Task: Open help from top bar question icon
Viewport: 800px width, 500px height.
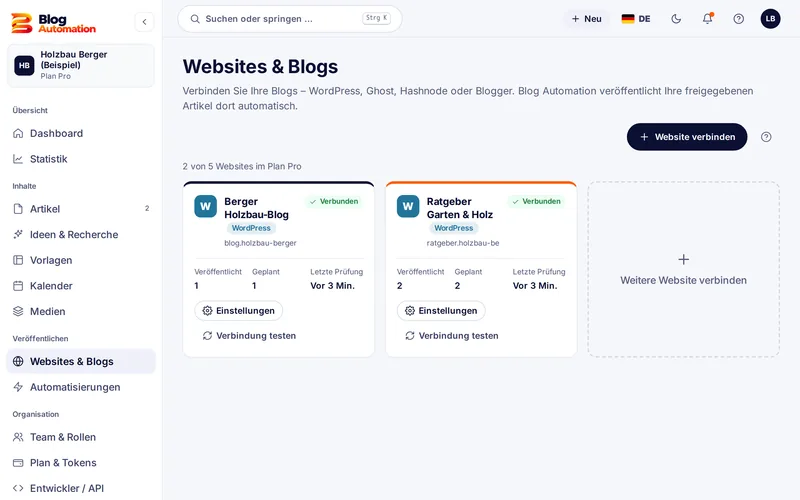Action: pos(738,19)
